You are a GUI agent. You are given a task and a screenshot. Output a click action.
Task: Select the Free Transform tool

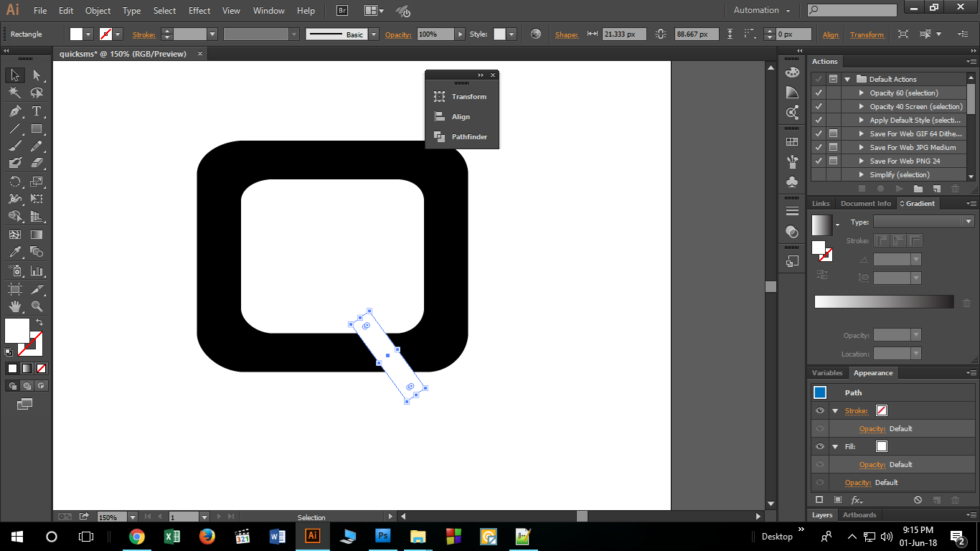(x=37, y=199)
